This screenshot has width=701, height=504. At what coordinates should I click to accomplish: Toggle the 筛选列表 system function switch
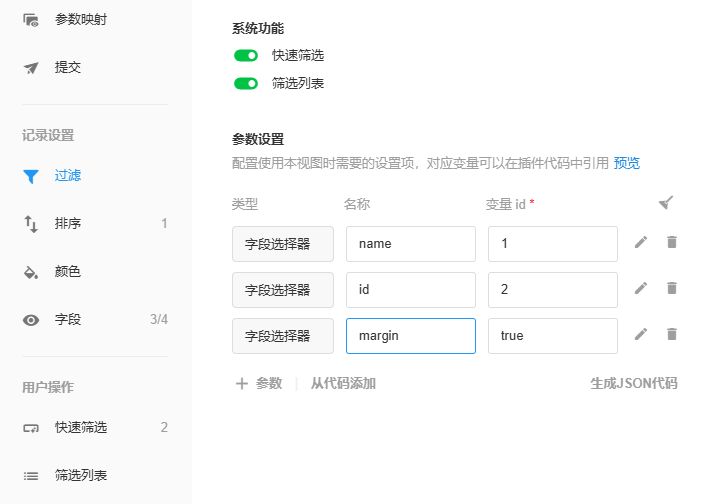click(246, 84)
